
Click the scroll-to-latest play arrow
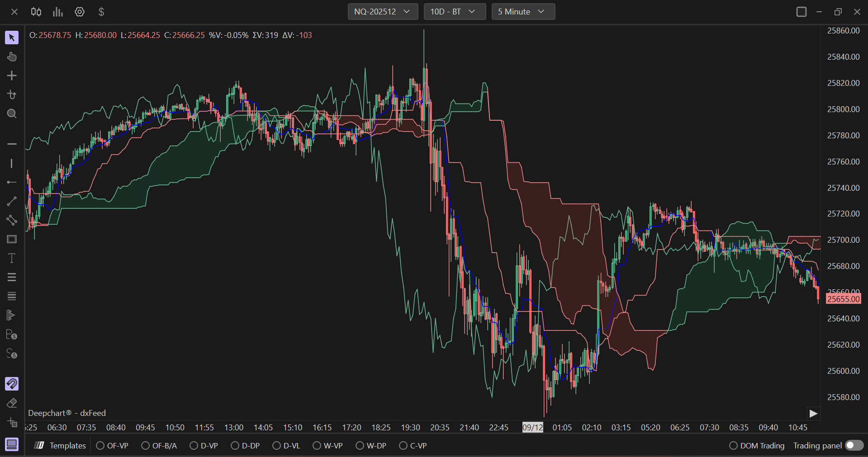pyautogui.click(x=813, y=414)
